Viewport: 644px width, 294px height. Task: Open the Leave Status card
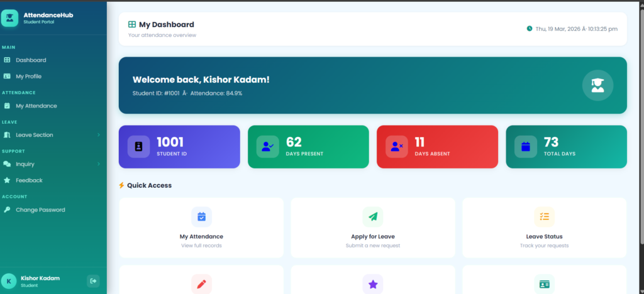[x=544, y=228]
